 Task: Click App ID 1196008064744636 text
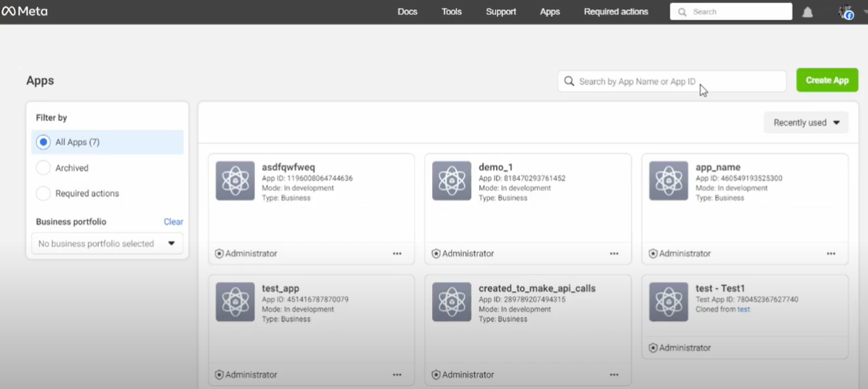pyautogui.click(x=307, y=178)
